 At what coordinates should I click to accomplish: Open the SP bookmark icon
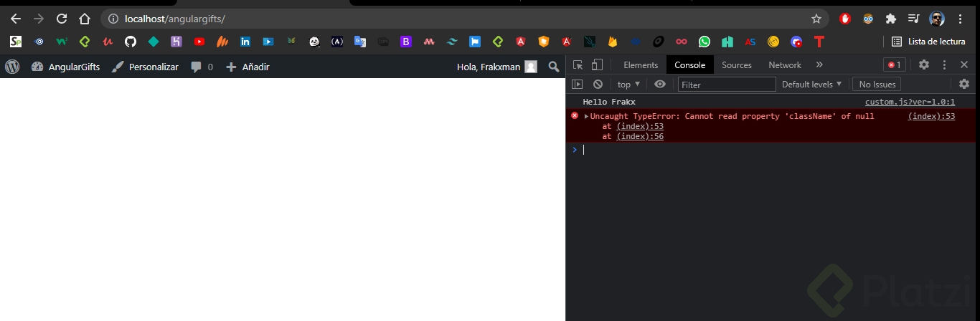click(16, 42)
